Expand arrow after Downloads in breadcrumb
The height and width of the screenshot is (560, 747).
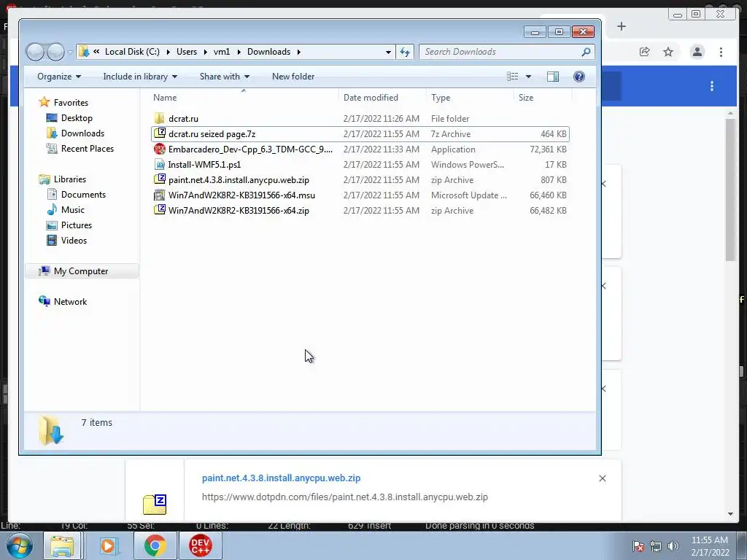point(298,52)
